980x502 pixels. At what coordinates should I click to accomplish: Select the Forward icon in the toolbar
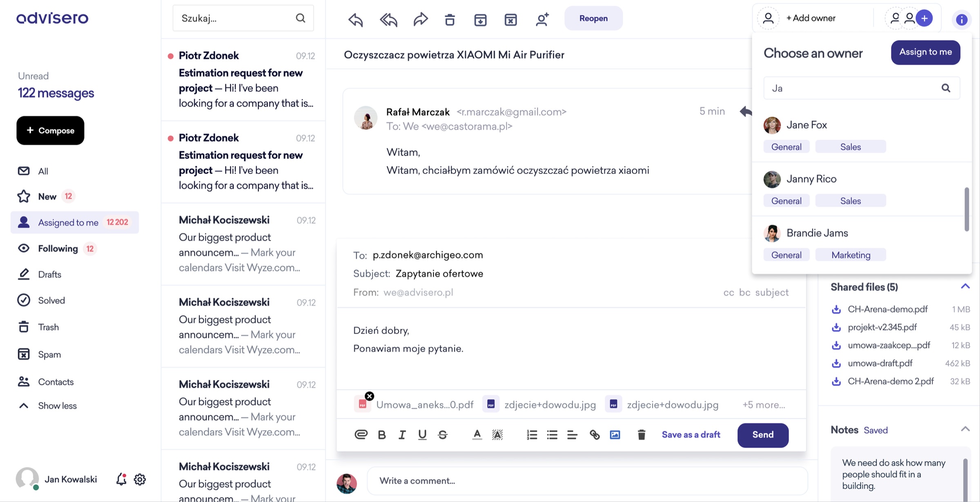click(x=420, y=19)
